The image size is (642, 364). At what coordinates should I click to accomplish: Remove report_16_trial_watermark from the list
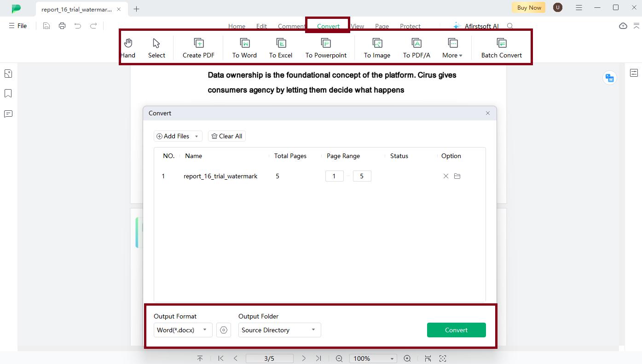445,176
